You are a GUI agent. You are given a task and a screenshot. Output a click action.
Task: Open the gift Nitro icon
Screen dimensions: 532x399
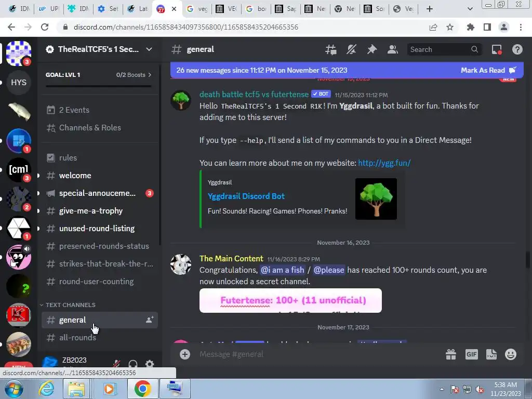[x=451, y=354]
